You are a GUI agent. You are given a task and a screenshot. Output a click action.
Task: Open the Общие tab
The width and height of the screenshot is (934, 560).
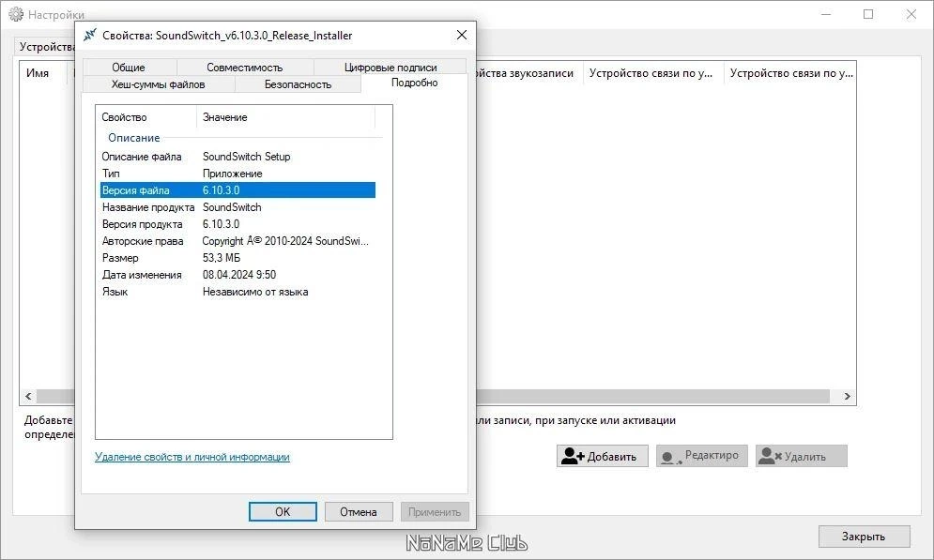coord(129,68)
